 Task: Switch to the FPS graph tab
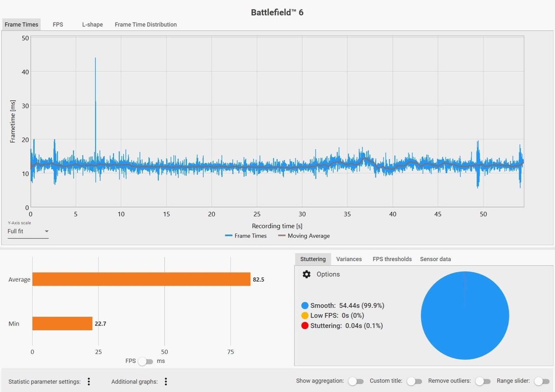(x=58, y=24)
